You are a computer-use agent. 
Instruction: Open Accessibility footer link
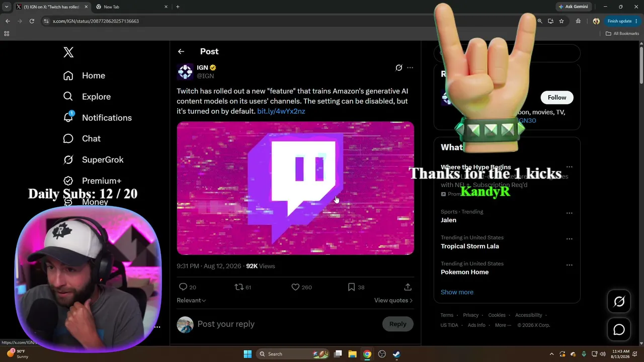[x=529, y=315]
